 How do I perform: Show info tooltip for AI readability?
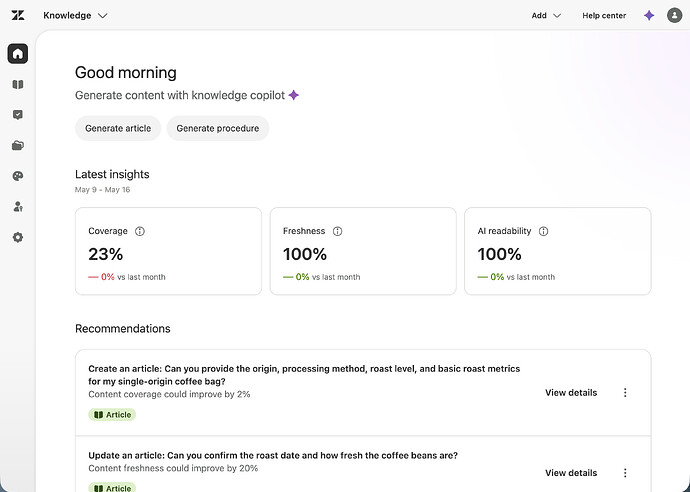(x=543, y=231)
